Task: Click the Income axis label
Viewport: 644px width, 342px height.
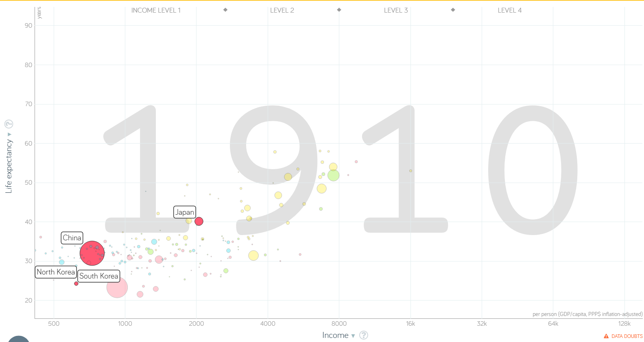Action: pyautogui.click(x=335, y=335)
